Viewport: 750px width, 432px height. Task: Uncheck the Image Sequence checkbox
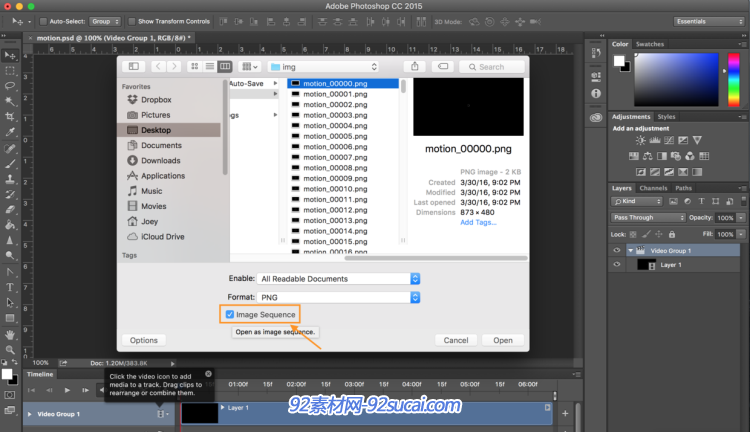coord(230,314)
